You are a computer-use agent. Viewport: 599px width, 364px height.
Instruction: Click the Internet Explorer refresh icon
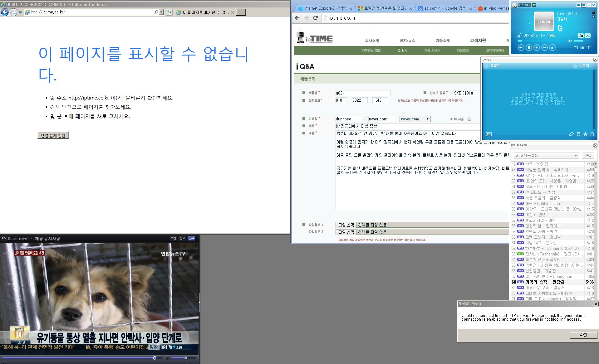169,12
